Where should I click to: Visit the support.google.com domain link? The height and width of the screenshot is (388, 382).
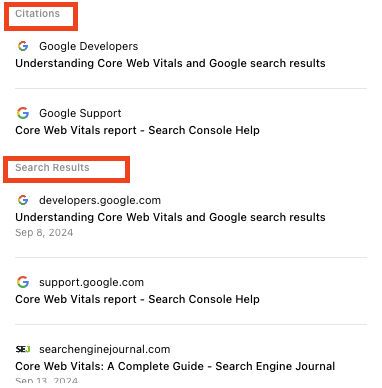[91, 282]
